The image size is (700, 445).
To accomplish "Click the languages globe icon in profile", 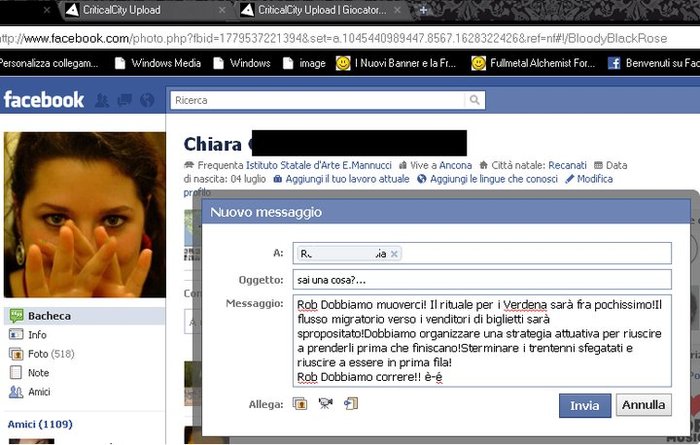I will tap(421, 179).
